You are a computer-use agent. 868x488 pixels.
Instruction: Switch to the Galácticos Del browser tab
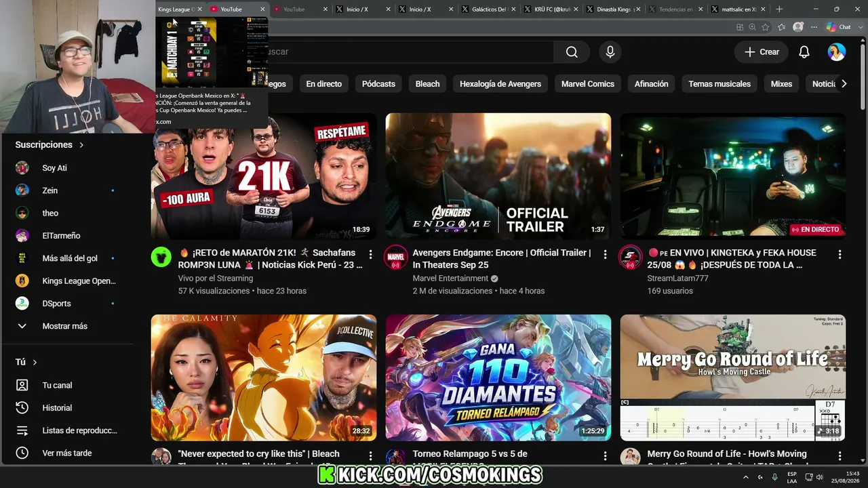click(x=489, y=9)
